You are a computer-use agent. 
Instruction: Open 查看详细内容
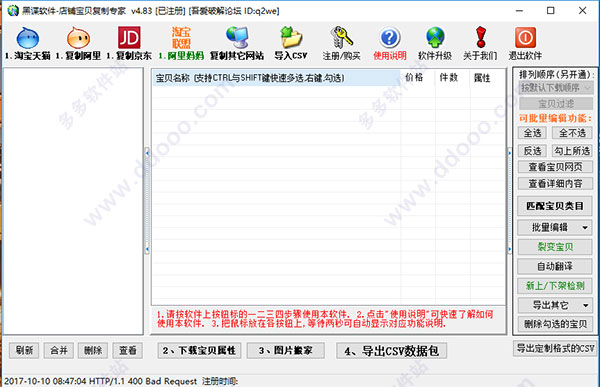tap(555, 184)
